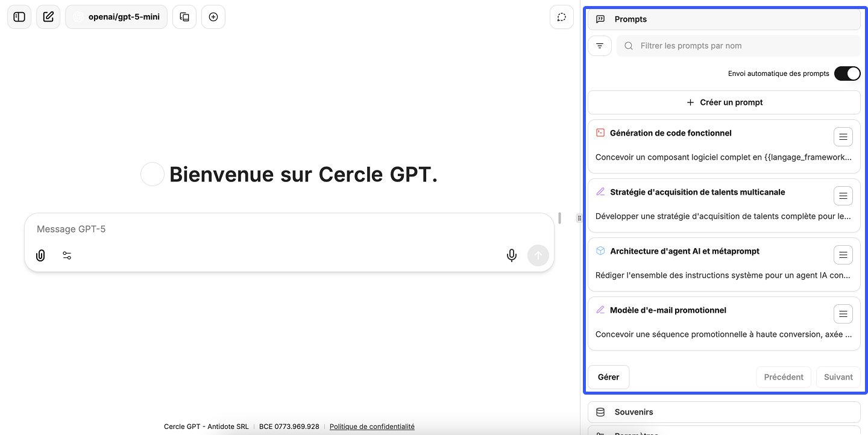This screenshot has width=868, height=435.
Task: Click blue cube icon beside 'Architecture d'agent AI'
Action: 600,251
